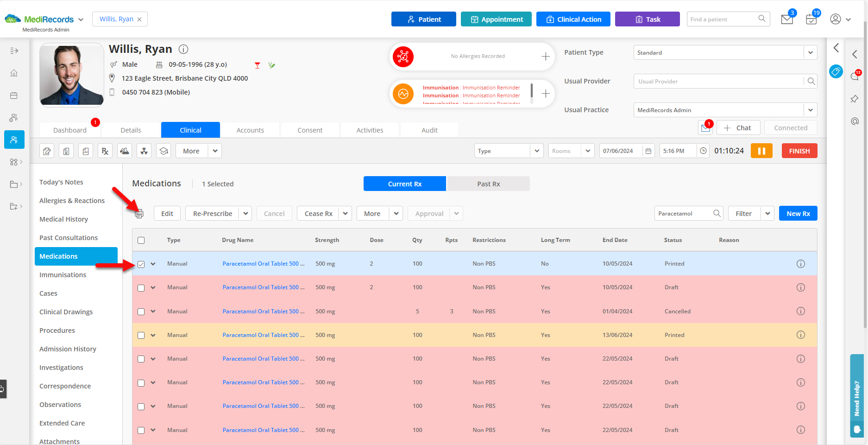This screenshot has width=868, height=445.
Task: Switch to Dashboard tab
Action: pos(70,130)
